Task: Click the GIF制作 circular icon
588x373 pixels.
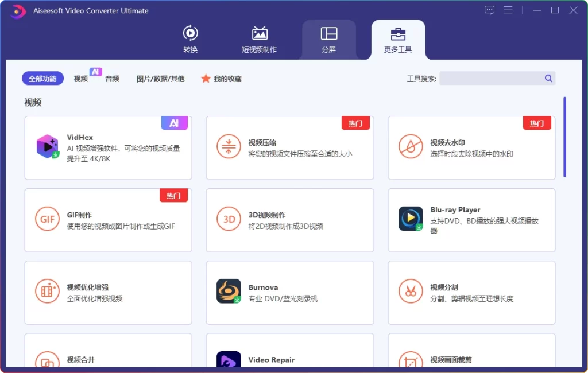Action: coord(47,219)
